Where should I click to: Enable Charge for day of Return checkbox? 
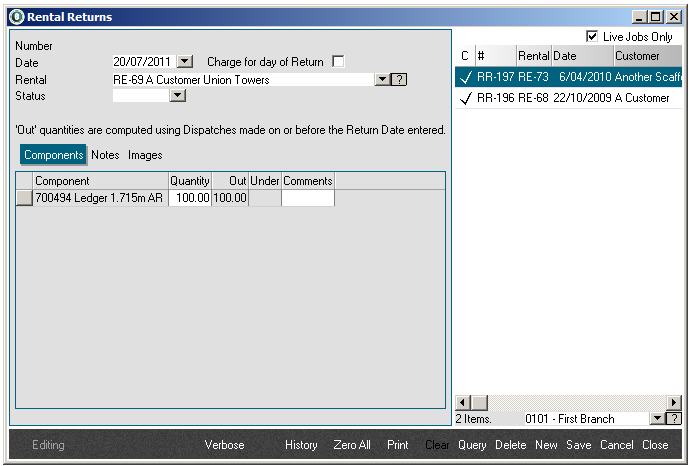pos(338,62)
